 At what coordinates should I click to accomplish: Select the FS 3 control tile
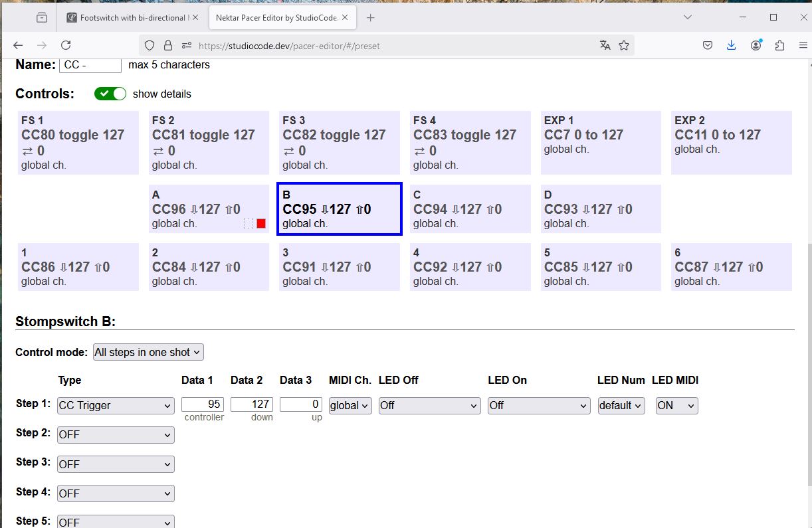click(340, 143)
